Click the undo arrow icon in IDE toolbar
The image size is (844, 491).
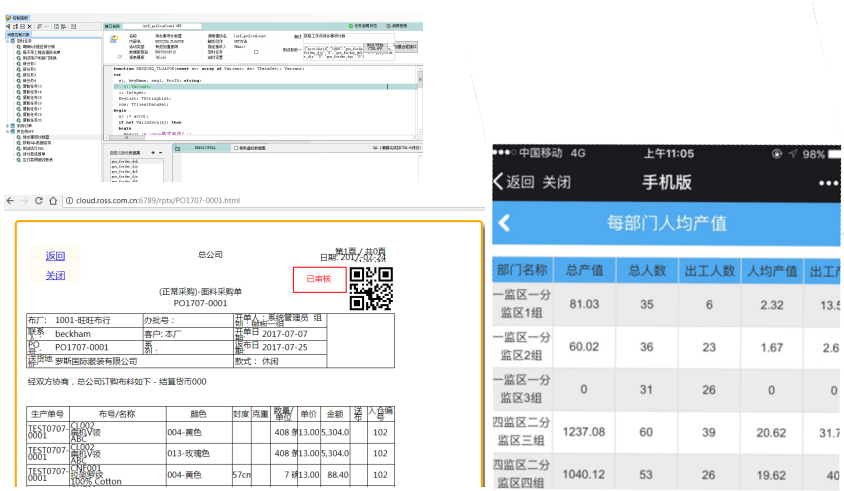point(47,26)
